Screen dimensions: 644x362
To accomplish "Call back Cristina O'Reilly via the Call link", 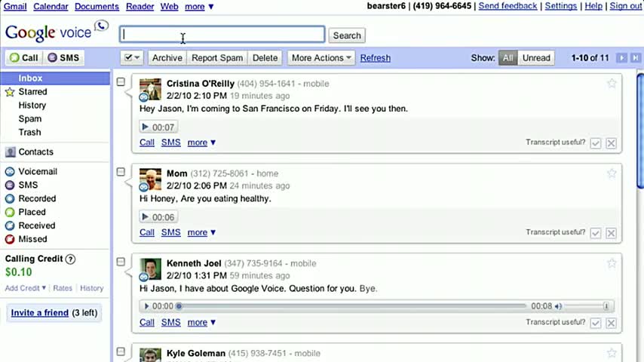I will tap(146, 143).
